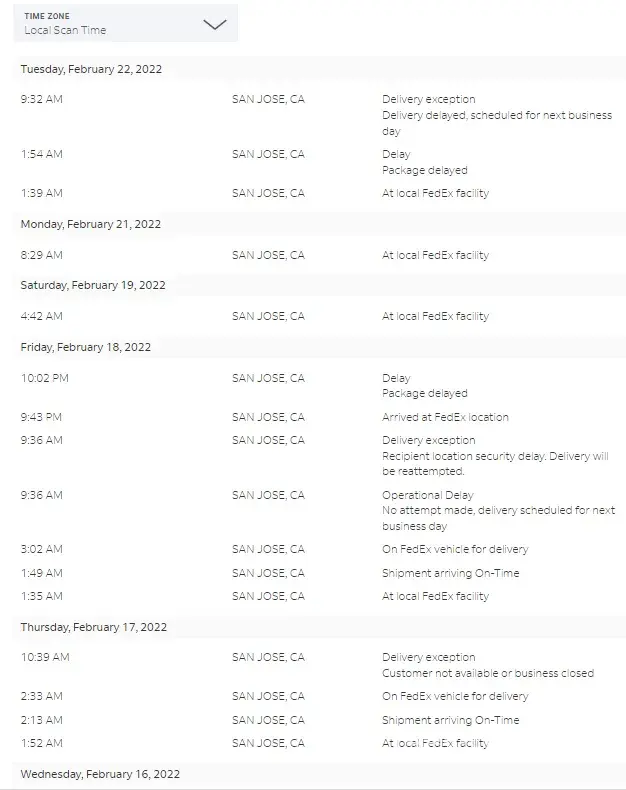Click the 1:49 AM Shipment arriving On-Time status
The image size is (626, 790).
click(x=450, y=573)
